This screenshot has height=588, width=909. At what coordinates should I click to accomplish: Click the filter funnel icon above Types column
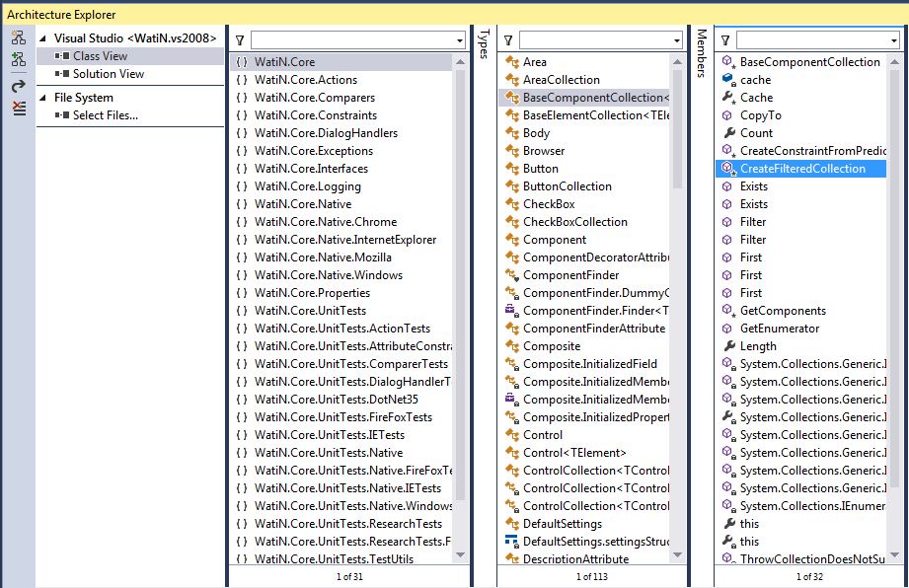[x=508, y=40]
